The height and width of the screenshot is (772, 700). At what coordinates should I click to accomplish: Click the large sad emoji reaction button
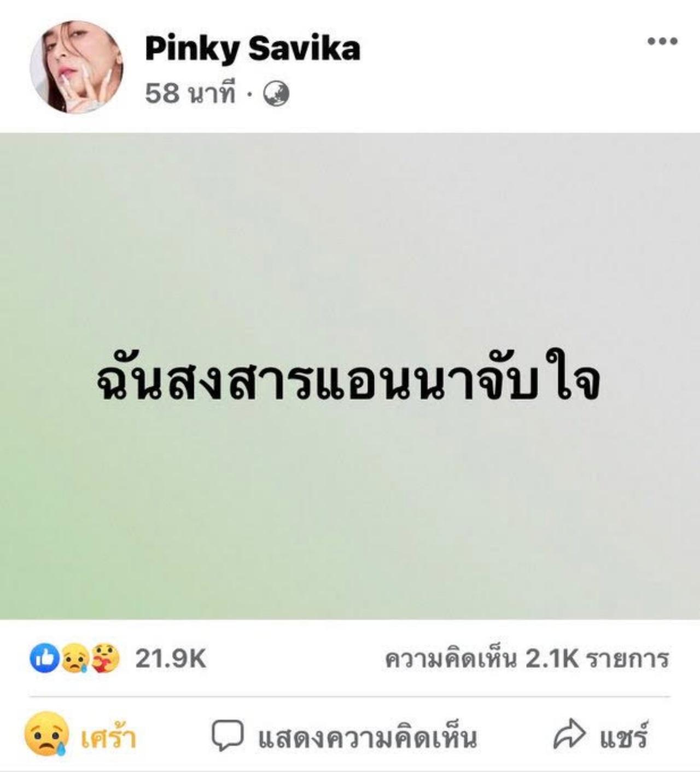(x=47, y=734)
